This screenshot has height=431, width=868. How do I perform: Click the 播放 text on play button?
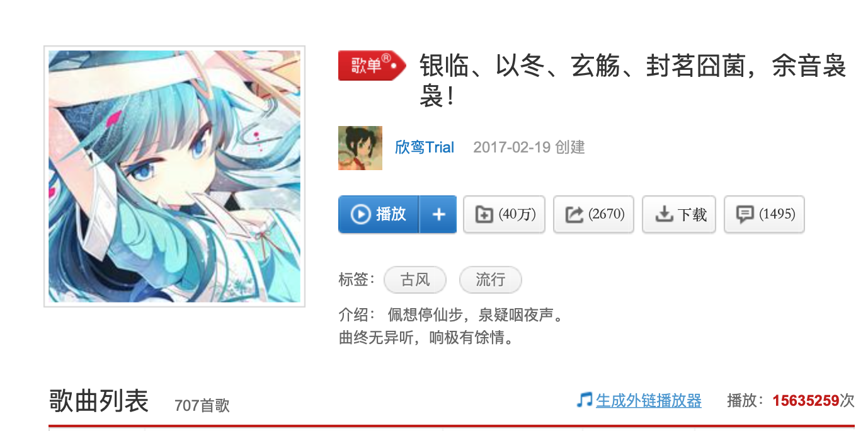[x=391, y=214]
